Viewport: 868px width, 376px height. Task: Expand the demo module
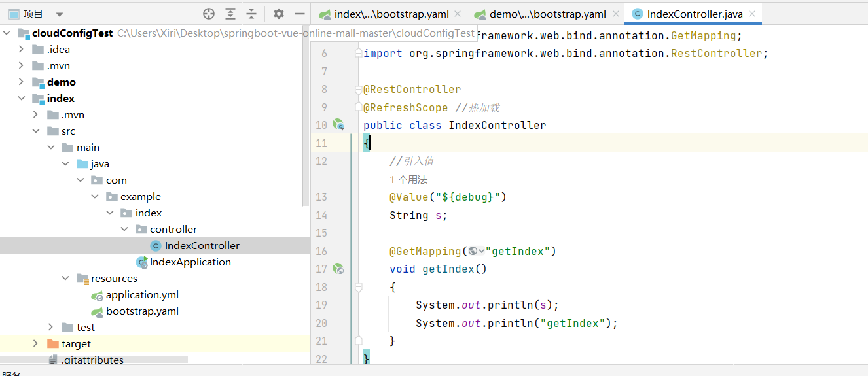(x=21, y=82)
